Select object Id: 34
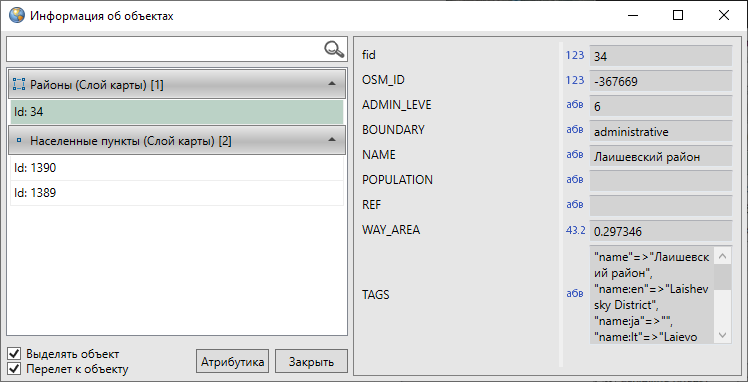Viewport: 748px width, 382px height. tap(177, 112)
